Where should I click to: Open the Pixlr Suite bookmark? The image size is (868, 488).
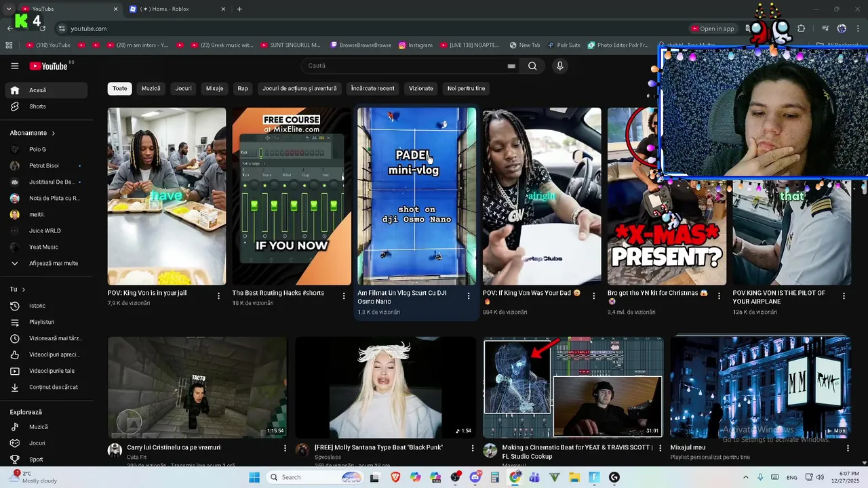pos(564,45)
